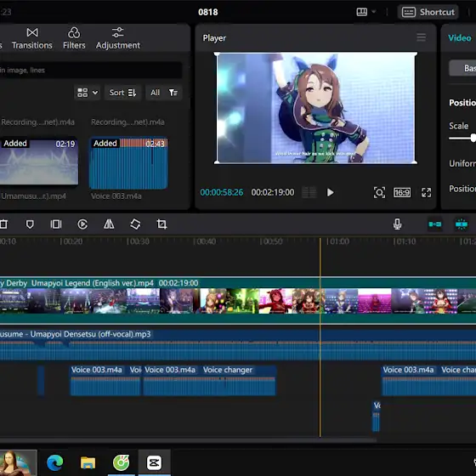Switch to CapCut from the taskbar
Screen dimensions: 476x476
pyautogui.click(x=154, y=462)
